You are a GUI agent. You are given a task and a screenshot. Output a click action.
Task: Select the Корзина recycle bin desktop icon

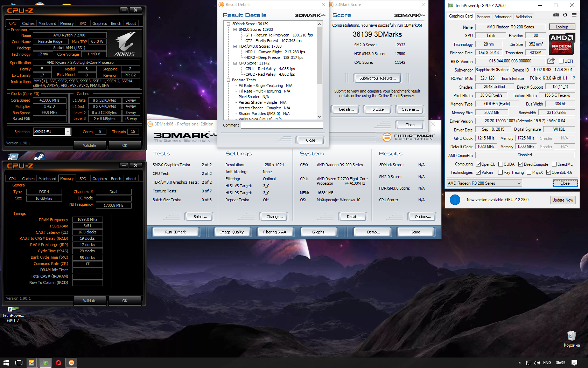(572, 339)
